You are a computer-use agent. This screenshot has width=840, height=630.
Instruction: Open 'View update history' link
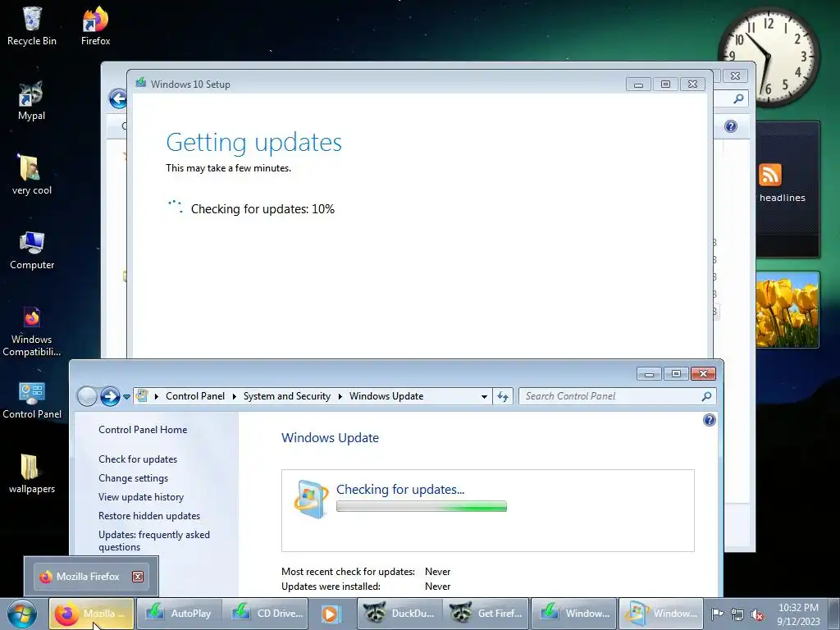pos(141,496)
